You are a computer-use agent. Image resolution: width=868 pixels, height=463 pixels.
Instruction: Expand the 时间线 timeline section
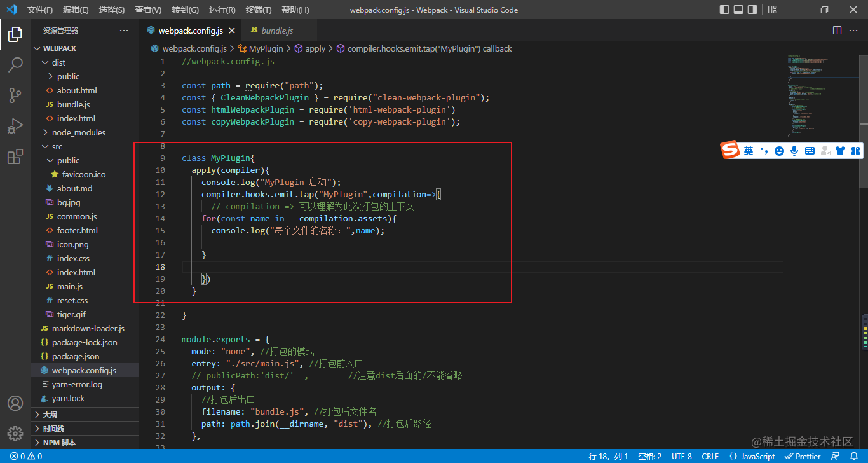[85, 429]
